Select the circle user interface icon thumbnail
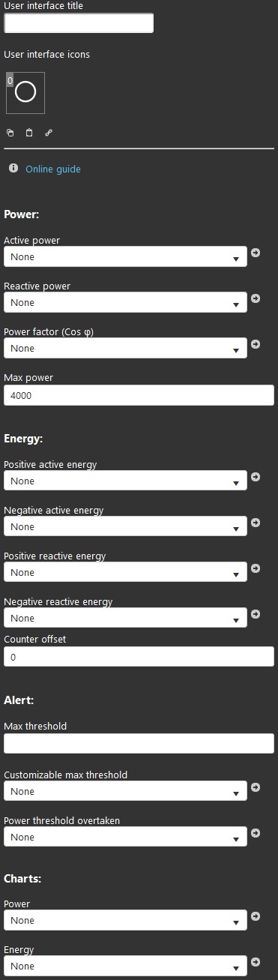The image size is (278, 980). (25, 92)
